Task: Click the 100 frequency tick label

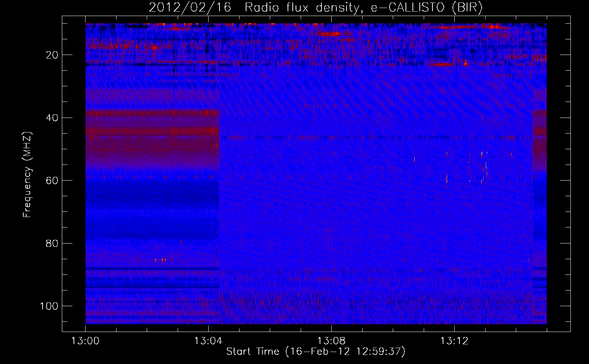Action: pos(49,306)
